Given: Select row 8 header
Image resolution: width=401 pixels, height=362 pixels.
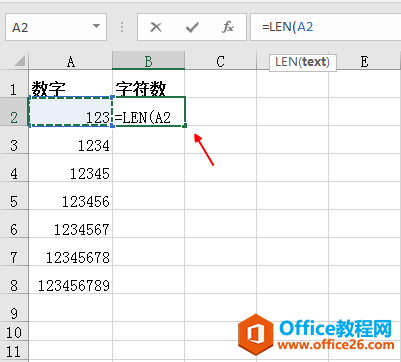Looking at the screenshot, I should 14,280.
